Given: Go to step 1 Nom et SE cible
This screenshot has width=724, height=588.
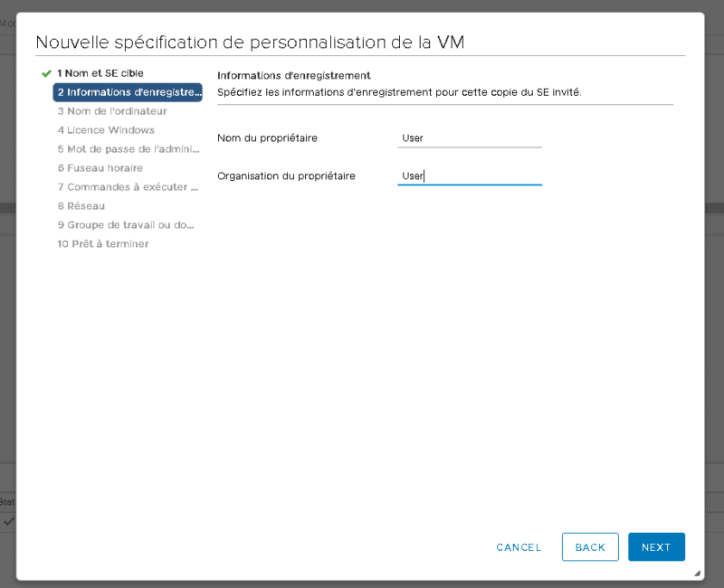Looking at the screenshot, I should [x=100, y=73].
